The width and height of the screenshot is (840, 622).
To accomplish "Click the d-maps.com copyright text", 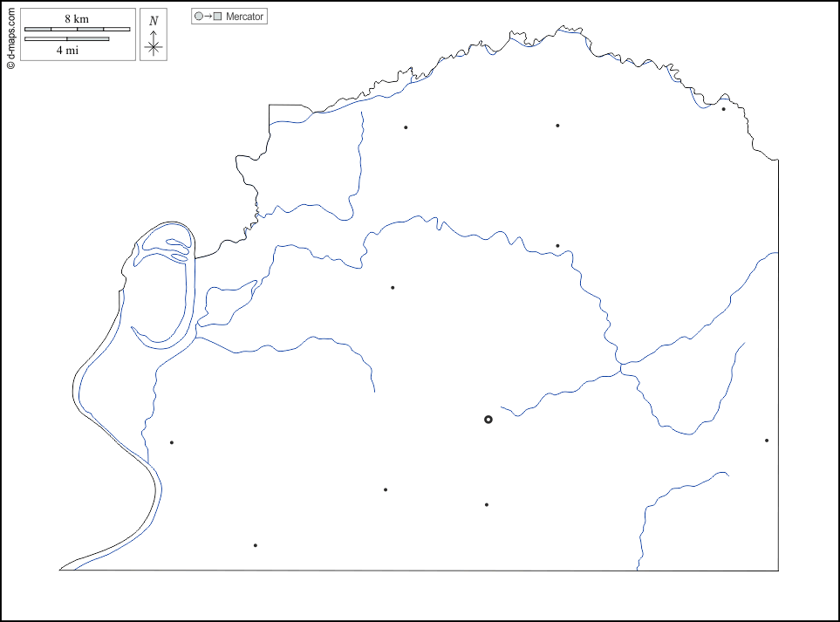I will (10, 38).
